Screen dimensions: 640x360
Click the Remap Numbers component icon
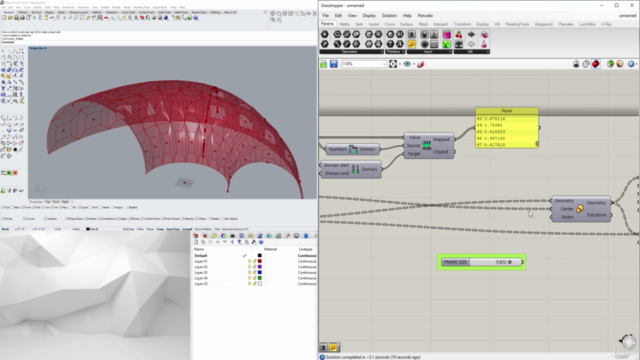pos(427,145)
